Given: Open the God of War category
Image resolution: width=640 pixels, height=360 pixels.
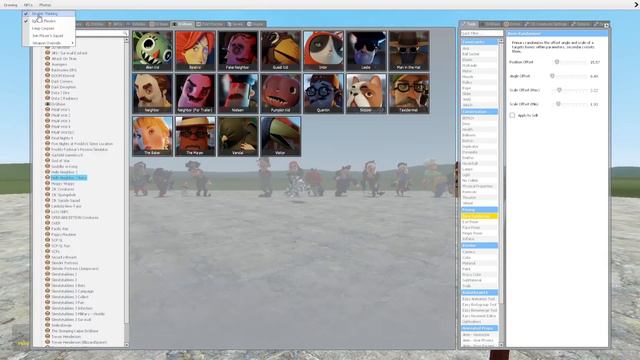Looking at the screenshot, I should click(x=61, y=161).
